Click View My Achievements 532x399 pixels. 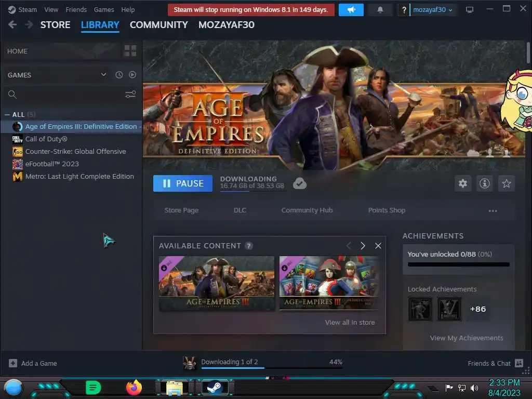coord(467,338)
